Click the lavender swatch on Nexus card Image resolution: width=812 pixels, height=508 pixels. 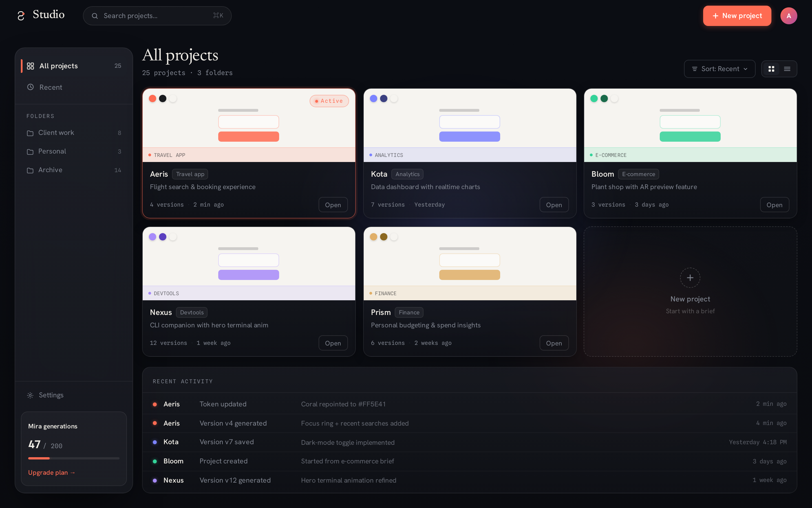click(152, 237)
